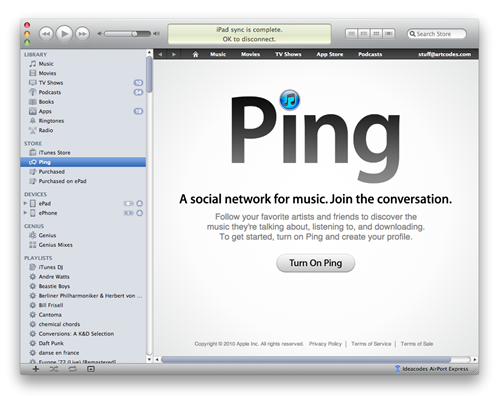
Task: Switch to Cover Flow view mode
Action: 389,34
